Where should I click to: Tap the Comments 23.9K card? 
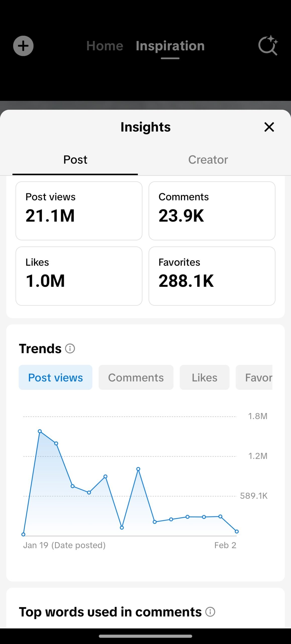click(212, 211)
